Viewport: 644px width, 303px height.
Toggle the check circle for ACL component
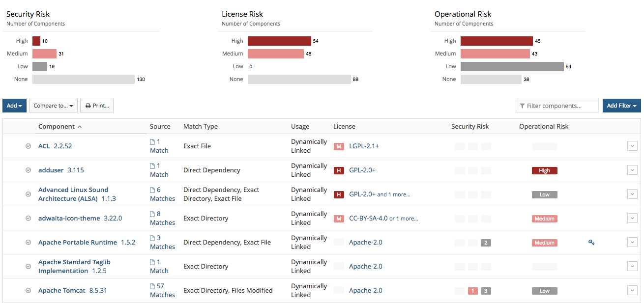click(29, 146)
